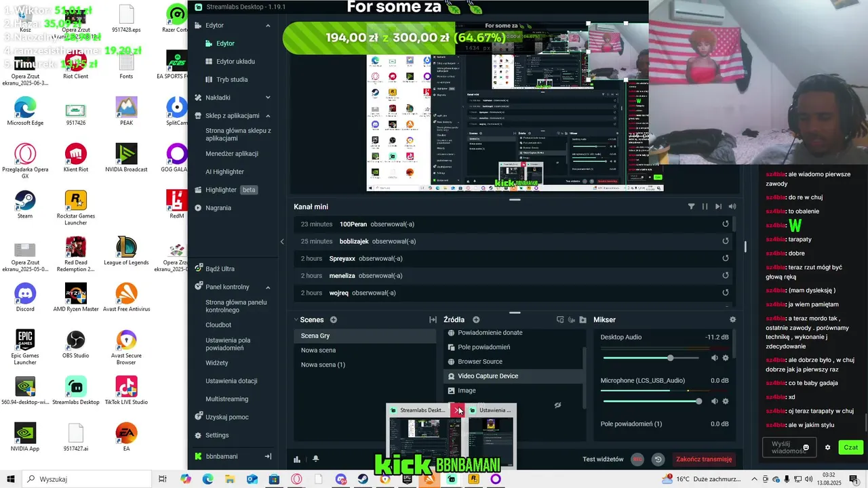Click Bądź Ultra in sidebar
This screenshot has height=488, width=868.
click(x=220, y=268)
